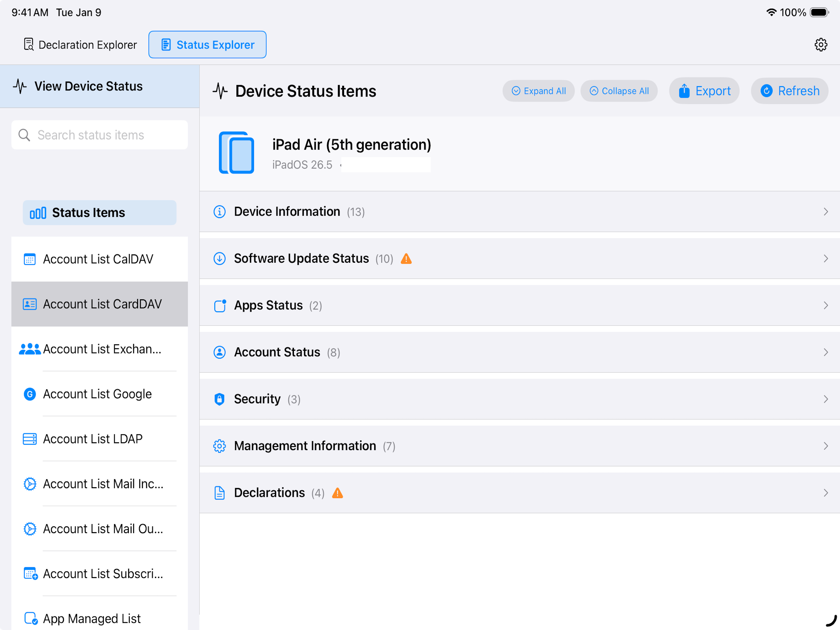The height and width of the screenshot is (630, 840).
Task: Open Account List LDAP item
Action: 100,439
